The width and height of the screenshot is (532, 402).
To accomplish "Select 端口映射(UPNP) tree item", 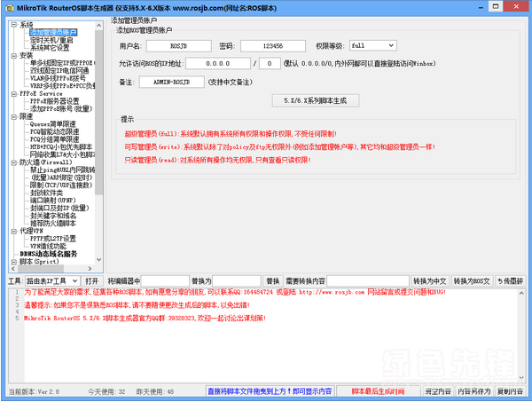I will coord(52,201).
